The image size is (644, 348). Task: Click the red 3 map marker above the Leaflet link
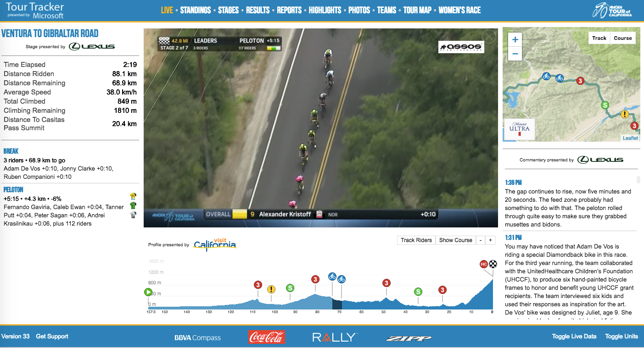click(x=634, y=126)
